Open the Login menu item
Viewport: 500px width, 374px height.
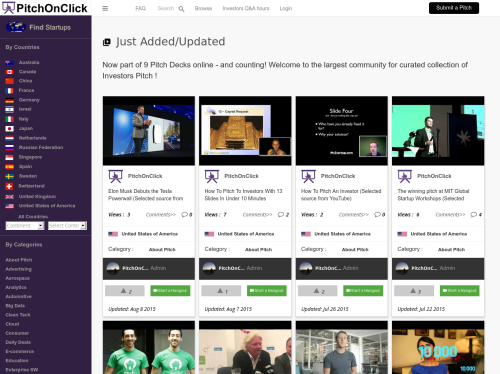tap(286, 8)
